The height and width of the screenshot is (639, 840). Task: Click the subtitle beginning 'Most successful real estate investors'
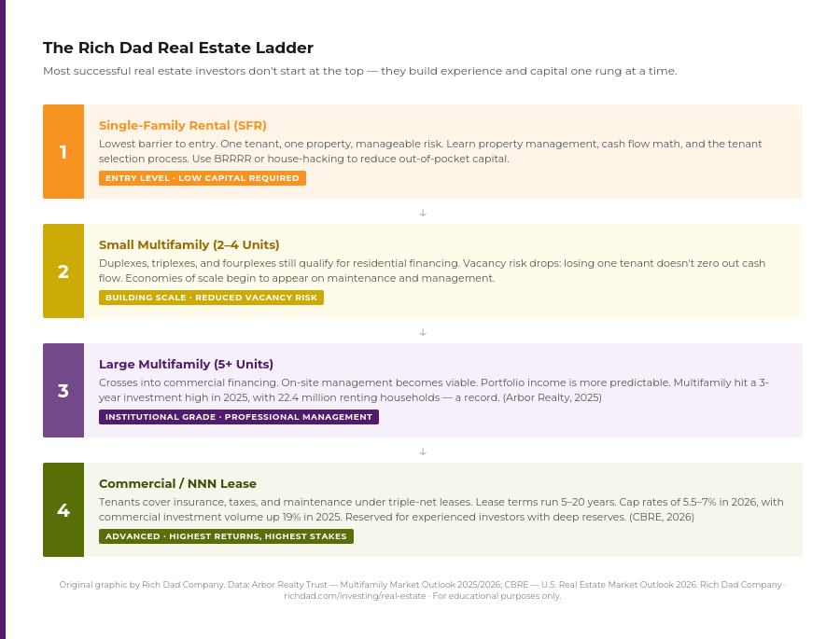coord(360,71)
